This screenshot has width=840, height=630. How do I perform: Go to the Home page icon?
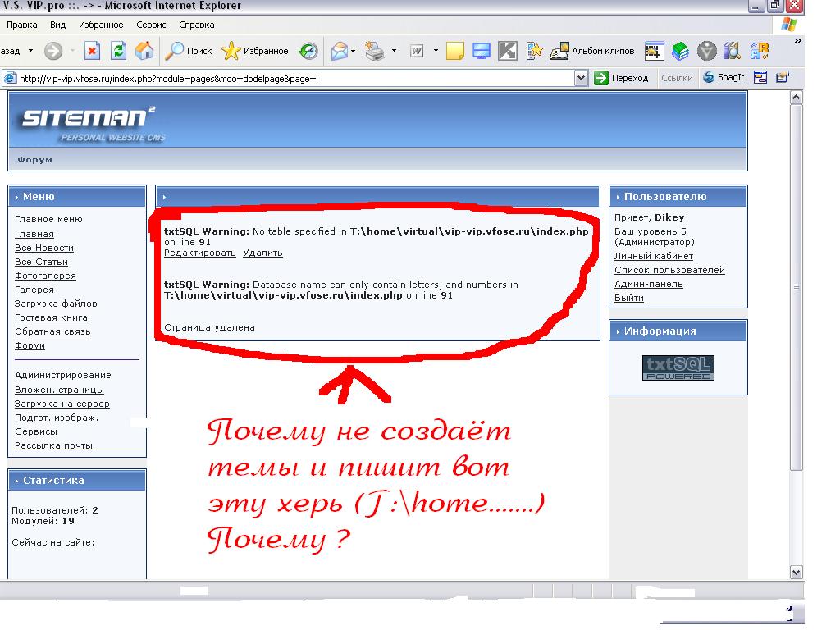coord(144,51)
